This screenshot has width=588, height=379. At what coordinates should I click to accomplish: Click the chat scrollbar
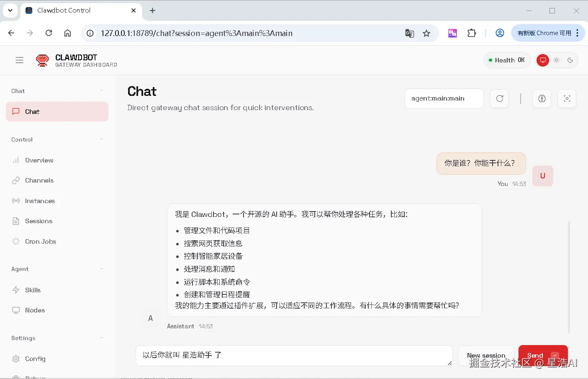[569, 276]
